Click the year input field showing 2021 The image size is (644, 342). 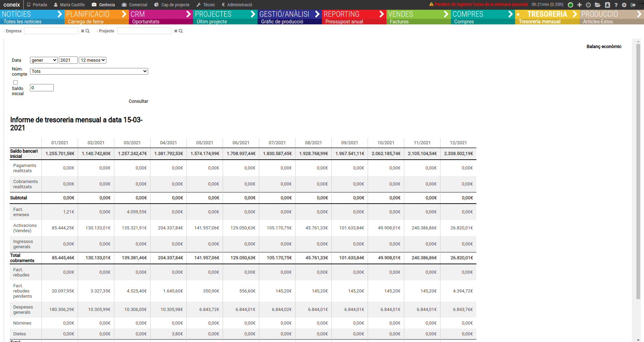[x=68, y=60]
